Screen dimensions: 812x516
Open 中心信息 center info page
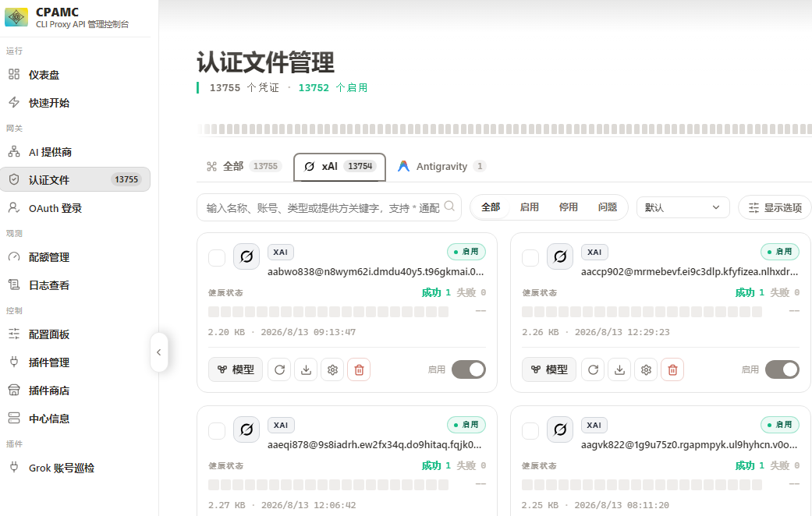pyautogui.click(x=75, y=419)
